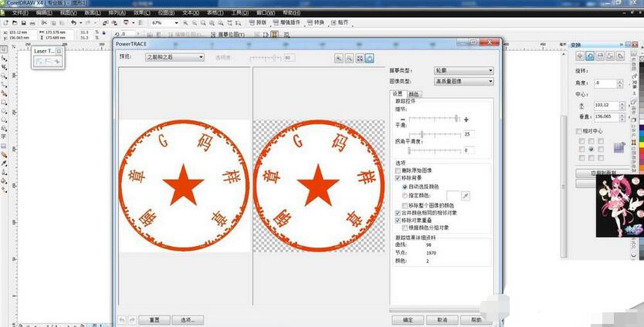The height and width of the screenshot is (327, 644).
Task: Open the 文件(F) menu
Action: (19, 13)
